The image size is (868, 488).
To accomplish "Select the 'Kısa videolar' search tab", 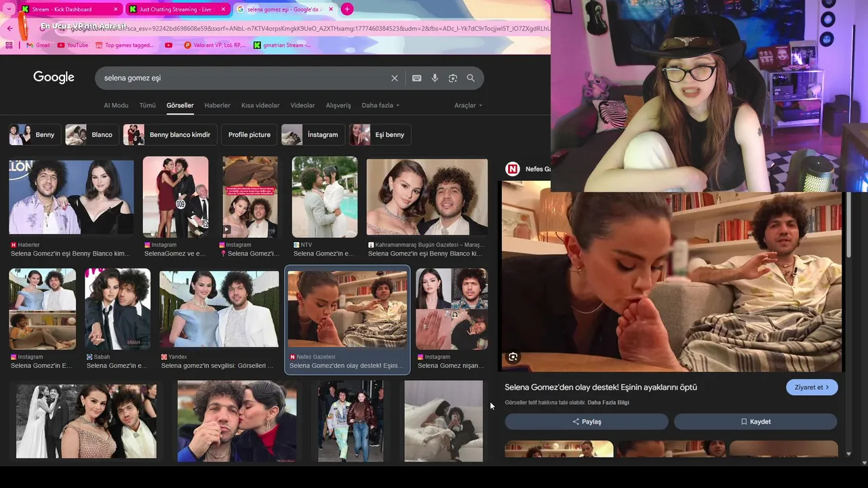I will (x=260, y=106).
